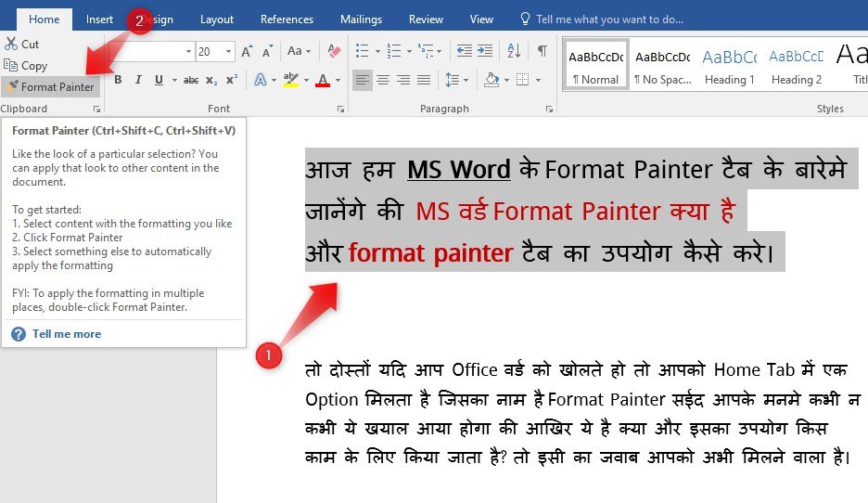
Task: Align text right
Action: click(x=403, y=81)
